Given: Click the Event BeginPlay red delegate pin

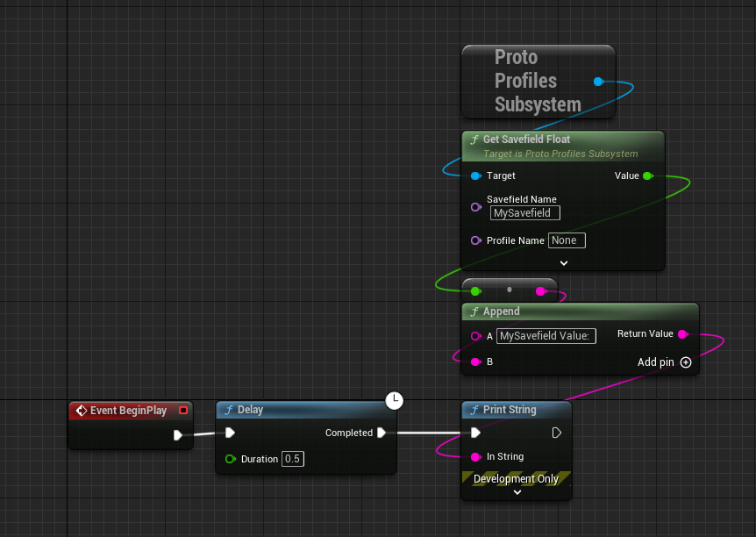Looking at the screenshot, I should point(183,410).
